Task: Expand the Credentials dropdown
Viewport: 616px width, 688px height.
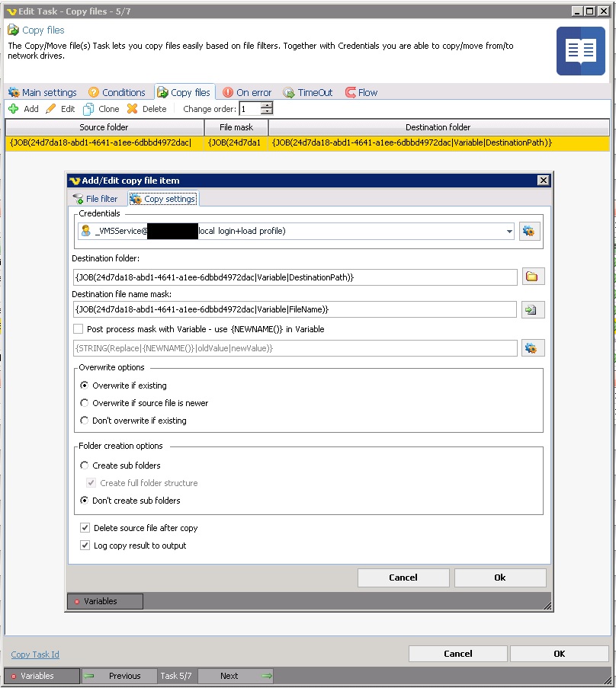Action: pos(509,232)
